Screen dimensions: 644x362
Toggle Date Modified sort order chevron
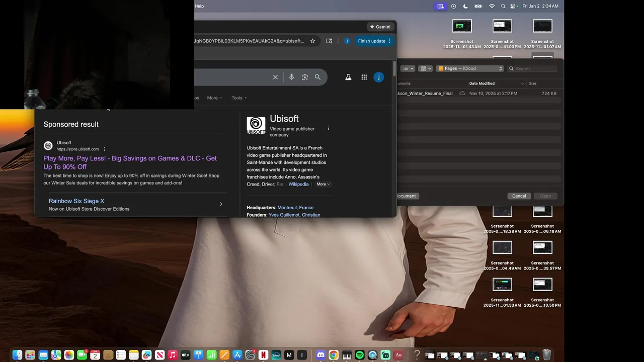(522, 83)
